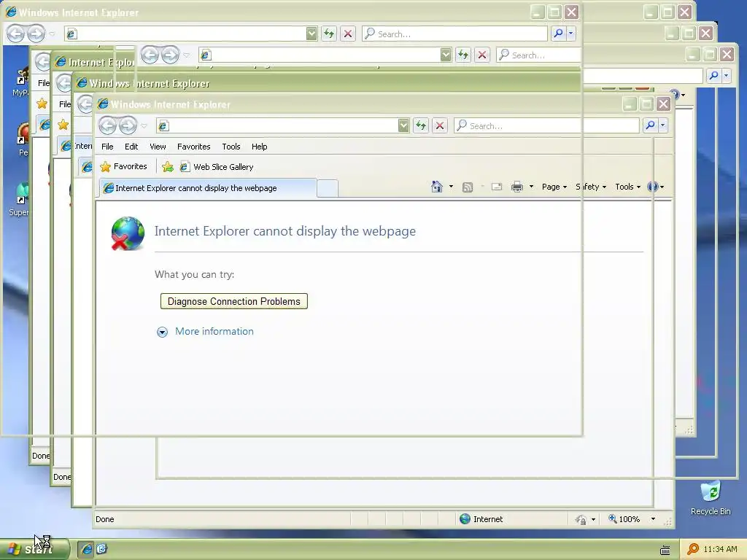Click Back arrow in the front Internet Explorer window
This screenshot has height=560, width=747.
108,125
